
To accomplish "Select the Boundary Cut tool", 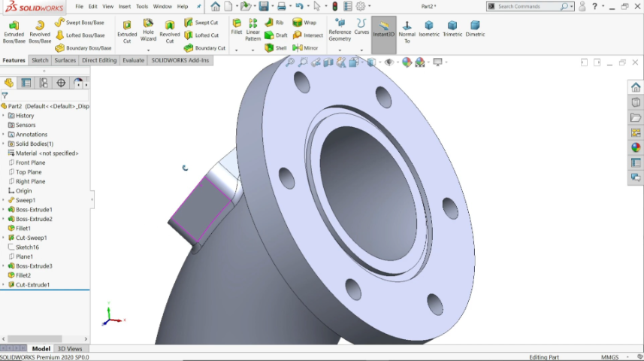I will tap(204, 48).
